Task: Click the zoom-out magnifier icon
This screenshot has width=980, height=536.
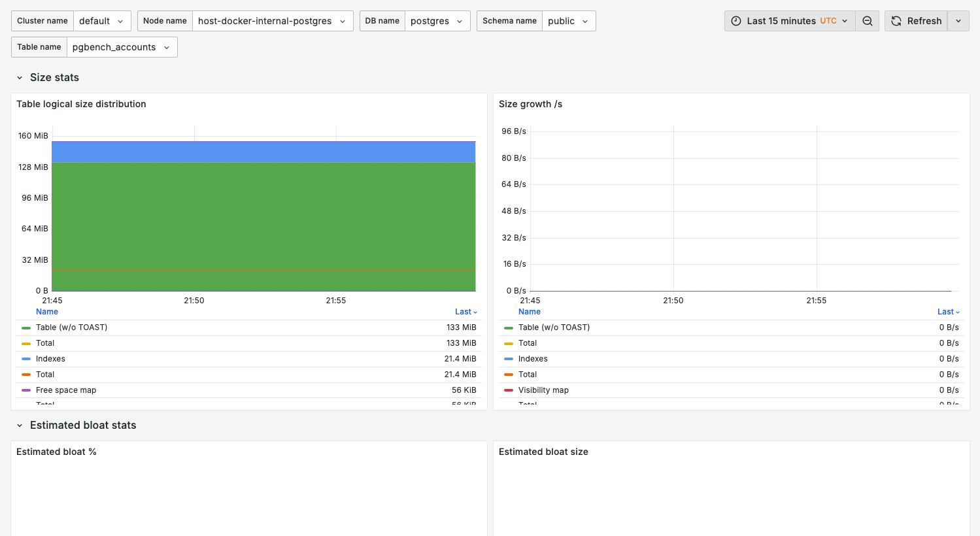Action: (868, 20)
